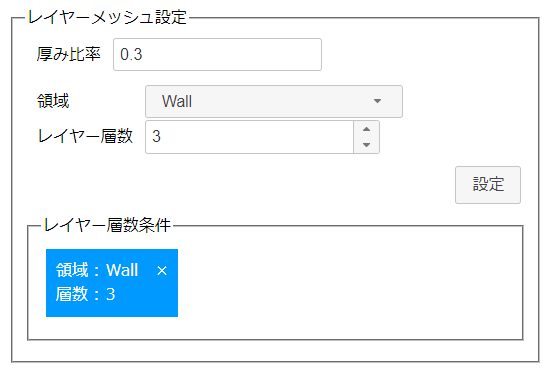Open the 領域 combo box showing Wall
Viewport: 549px width, 377px height.
[274, 102]
